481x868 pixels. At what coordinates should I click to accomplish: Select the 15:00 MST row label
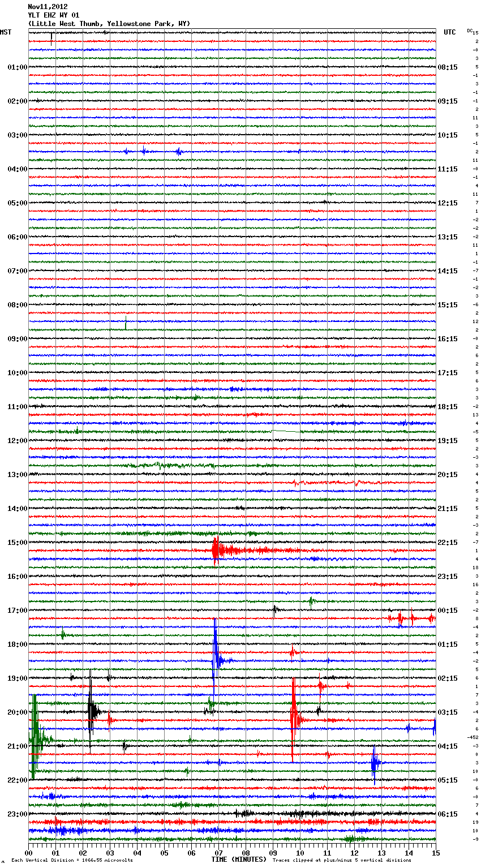[17, 543]
